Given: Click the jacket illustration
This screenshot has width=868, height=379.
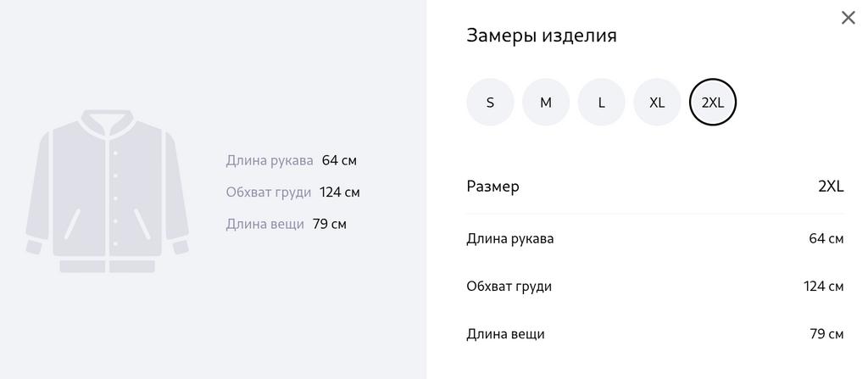Looking at the screenshot, I should [108, 191].
